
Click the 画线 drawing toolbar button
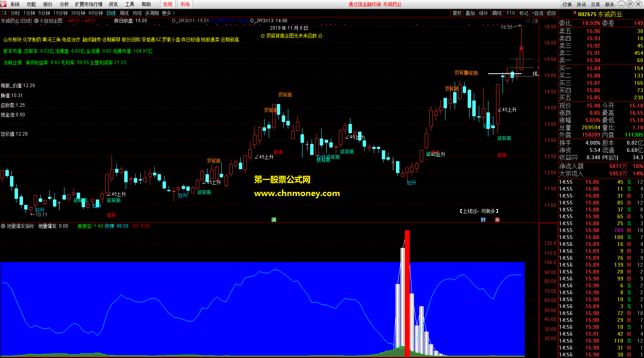(497, 13)
